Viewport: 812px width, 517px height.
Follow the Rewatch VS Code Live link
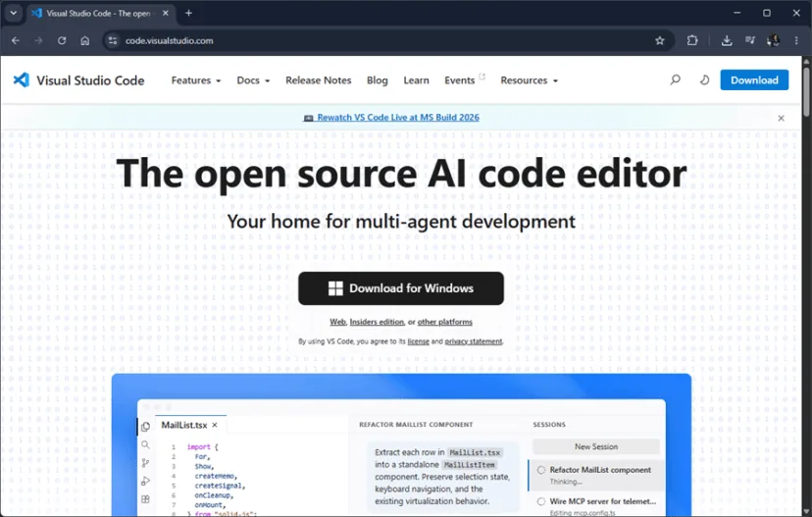(x=398, y=117)
